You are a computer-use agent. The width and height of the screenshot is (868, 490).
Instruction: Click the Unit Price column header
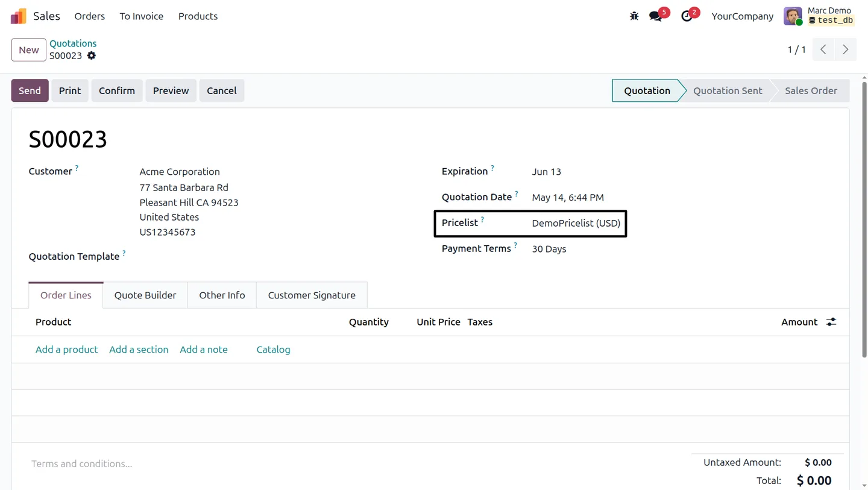(x=438, y=322)
